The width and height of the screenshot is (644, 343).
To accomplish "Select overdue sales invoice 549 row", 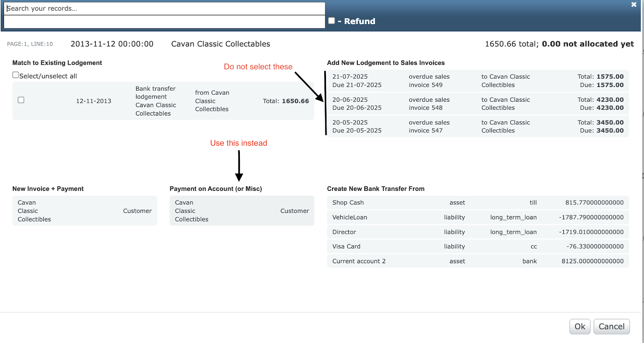I will coord(477,81).
